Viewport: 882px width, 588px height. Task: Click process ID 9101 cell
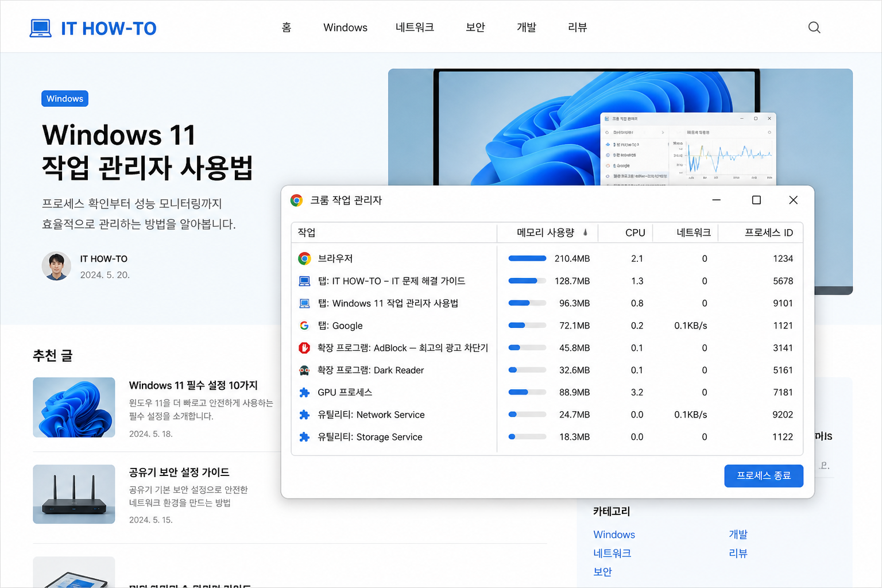click(783, 303)
